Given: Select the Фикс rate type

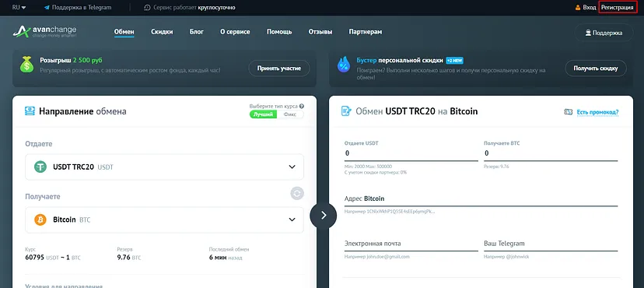Looking at the screenshot, I should 290,114.
